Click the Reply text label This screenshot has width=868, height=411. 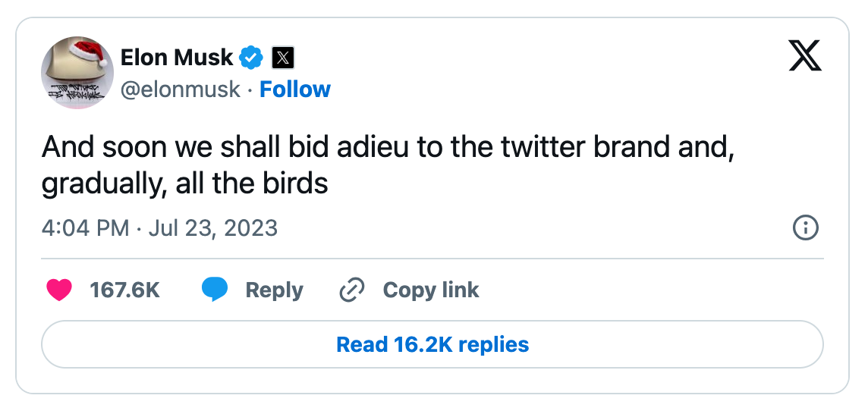(x=274, y=290)
